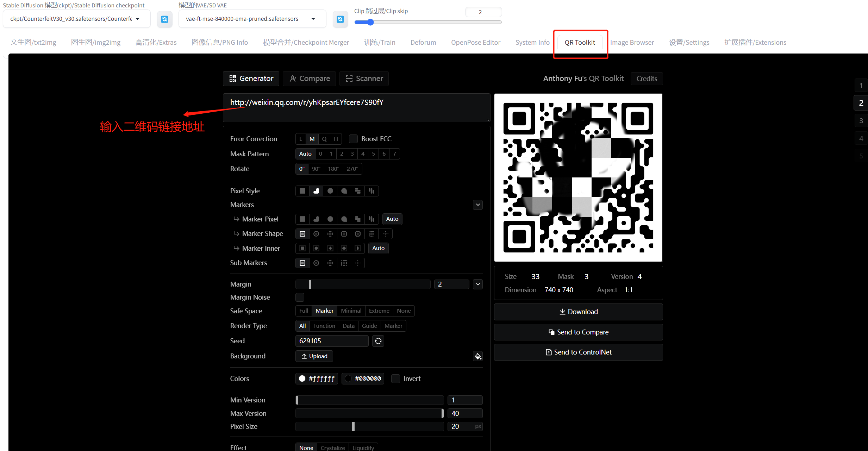Switch to the Compare tab
Screen dimensions: 868x451
pyautogui.click(x=310, y=79)
